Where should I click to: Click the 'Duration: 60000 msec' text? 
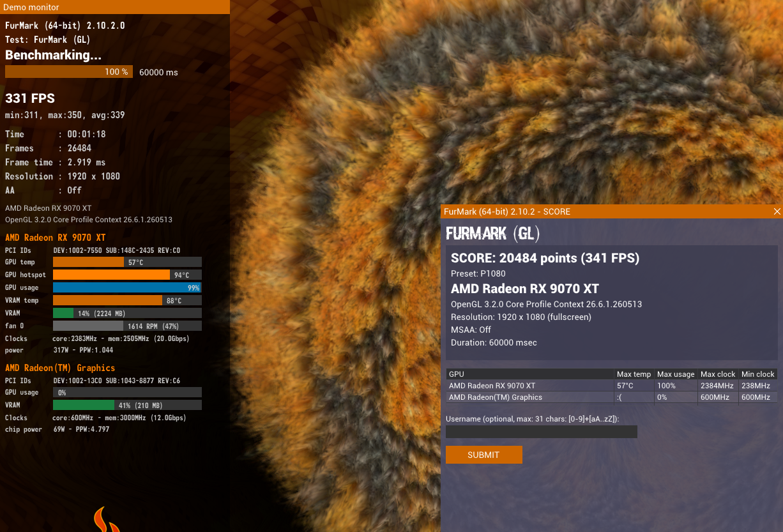(494, 342)
